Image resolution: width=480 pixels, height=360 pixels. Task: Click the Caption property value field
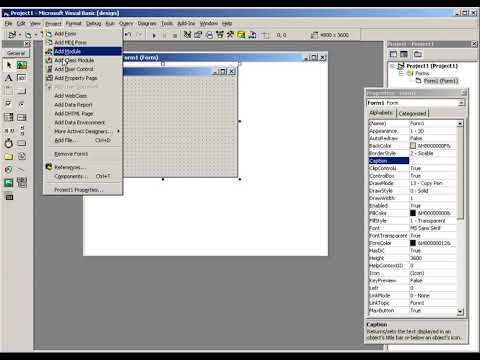433,161
